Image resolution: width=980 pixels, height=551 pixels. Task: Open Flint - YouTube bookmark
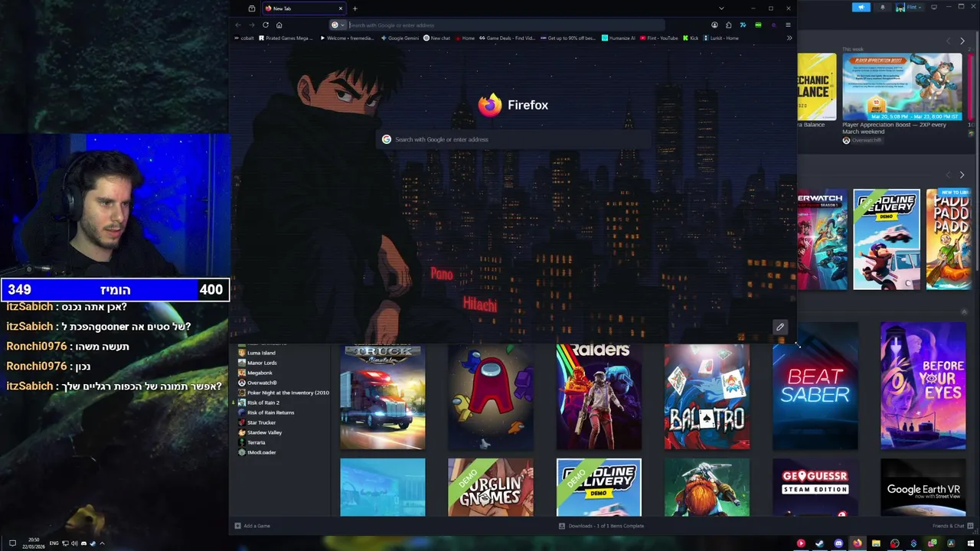659,37
